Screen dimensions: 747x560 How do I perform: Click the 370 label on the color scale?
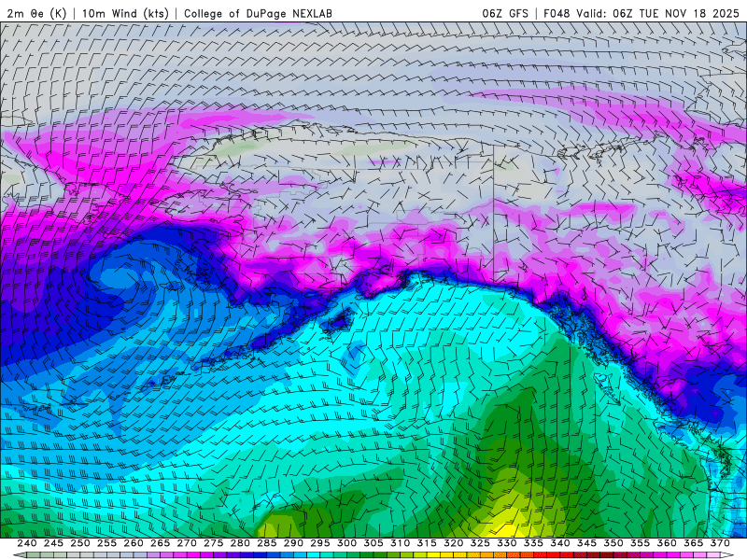pos(720,543)
